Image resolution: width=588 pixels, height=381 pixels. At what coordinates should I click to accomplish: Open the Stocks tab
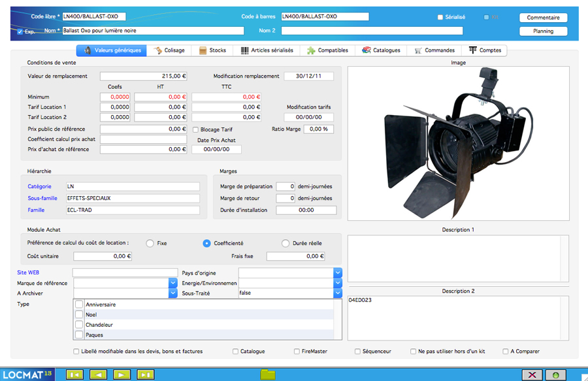click(212, 50)
